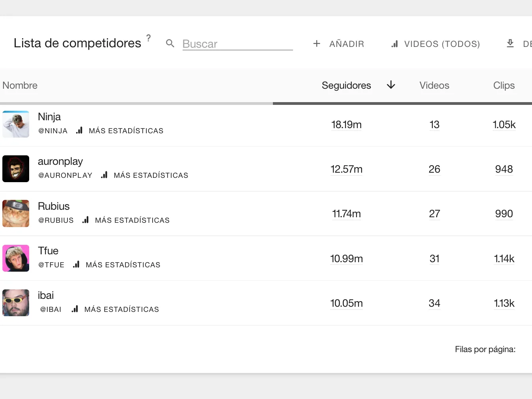Click the stats icon next to @IBAI
The width and height of the screenshot is (532, 399).
[x=75, y=309]
